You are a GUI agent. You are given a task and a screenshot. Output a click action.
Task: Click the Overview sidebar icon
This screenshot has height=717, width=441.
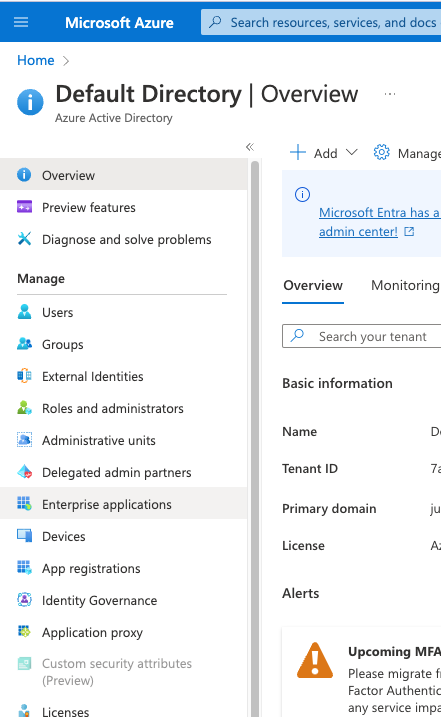(24, 175)
